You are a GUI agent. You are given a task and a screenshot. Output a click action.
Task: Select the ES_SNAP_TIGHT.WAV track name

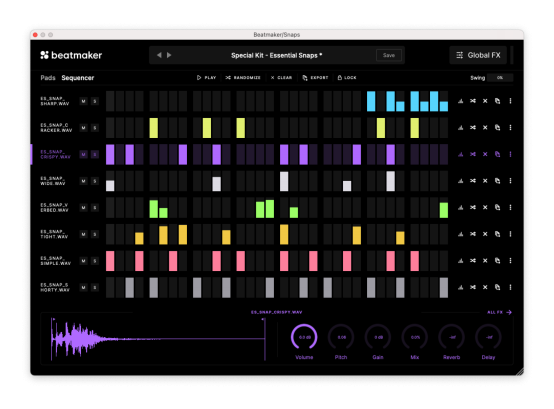(x=54, y=234)
